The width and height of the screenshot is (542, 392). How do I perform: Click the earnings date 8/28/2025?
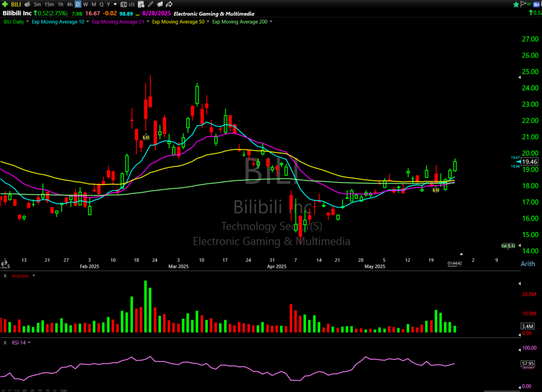(x=156, y=13)
